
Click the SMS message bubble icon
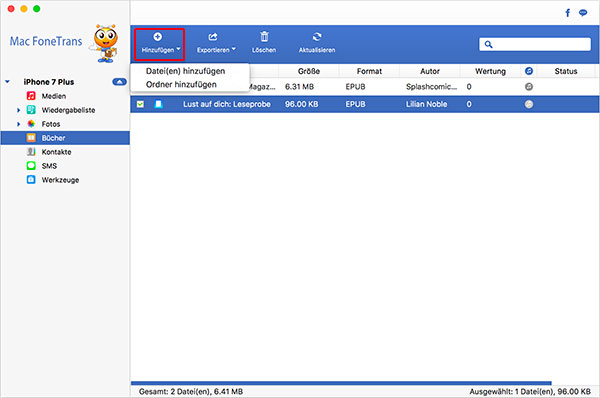click(31, 166)
